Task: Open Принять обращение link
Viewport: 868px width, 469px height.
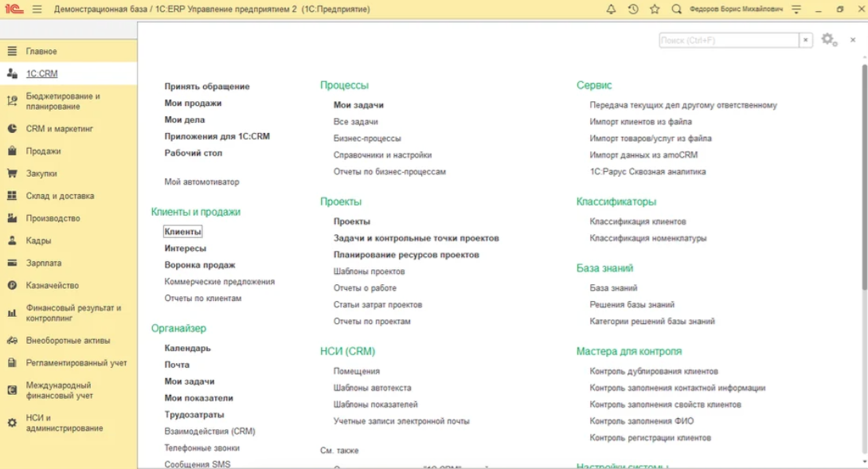Action: point(207,86)
